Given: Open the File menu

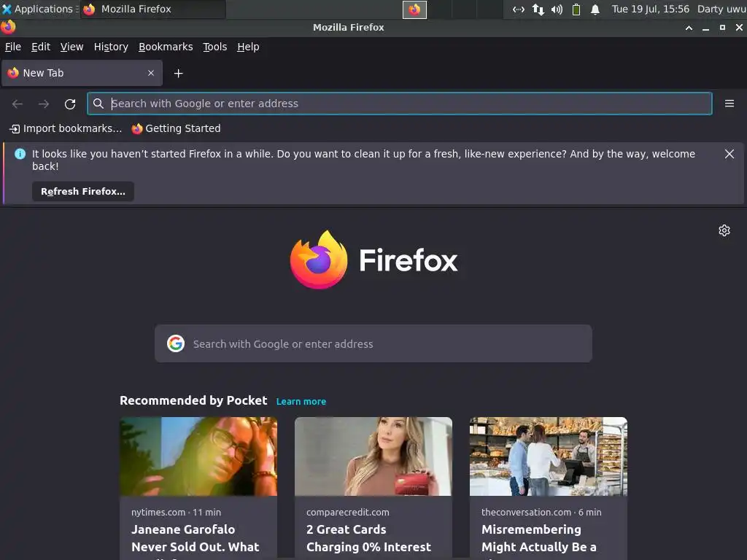Looking at the screenshot, I should tap(13, 47).
